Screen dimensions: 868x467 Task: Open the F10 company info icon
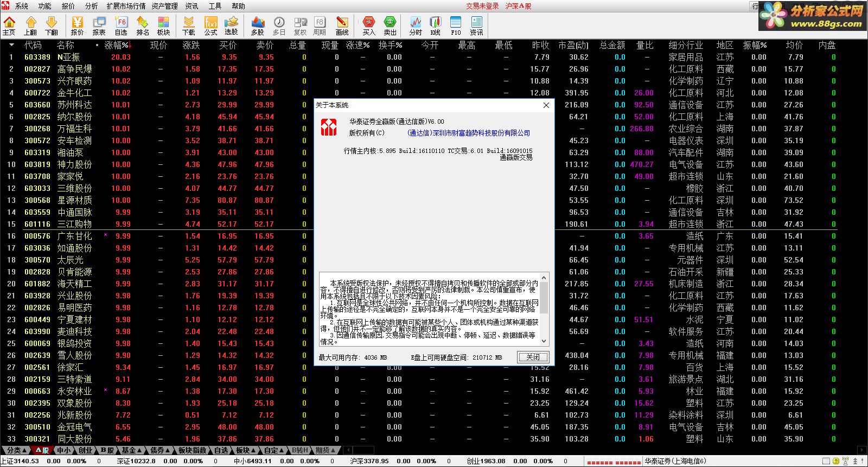pyautogui.click(x=456, y=25)
